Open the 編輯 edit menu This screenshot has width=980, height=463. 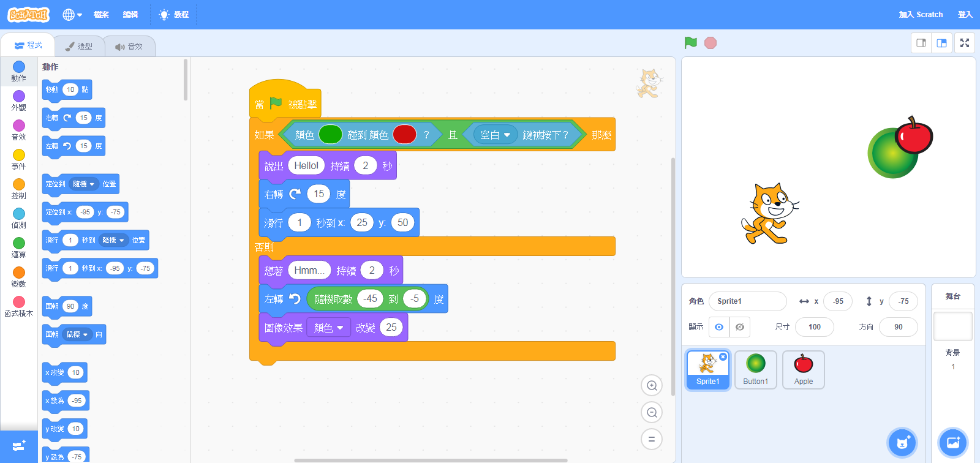point(130,15)
